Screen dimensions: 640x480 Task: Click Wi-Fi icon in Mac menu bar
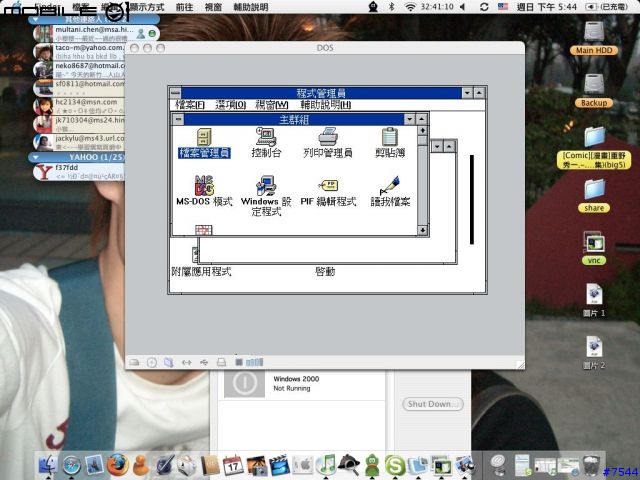click(x=410, y=7)
